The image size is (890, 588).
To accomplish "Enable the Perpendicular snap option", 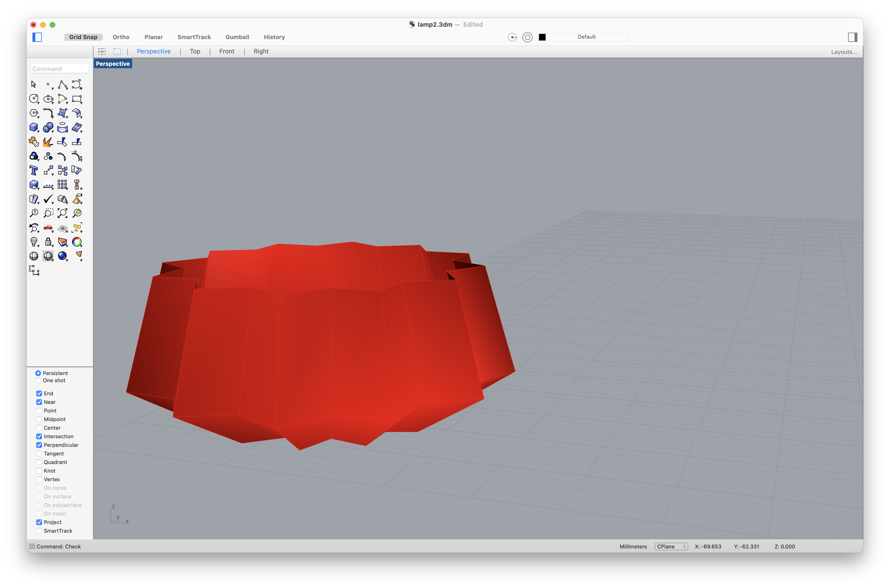I will click(x=39, y=445).
